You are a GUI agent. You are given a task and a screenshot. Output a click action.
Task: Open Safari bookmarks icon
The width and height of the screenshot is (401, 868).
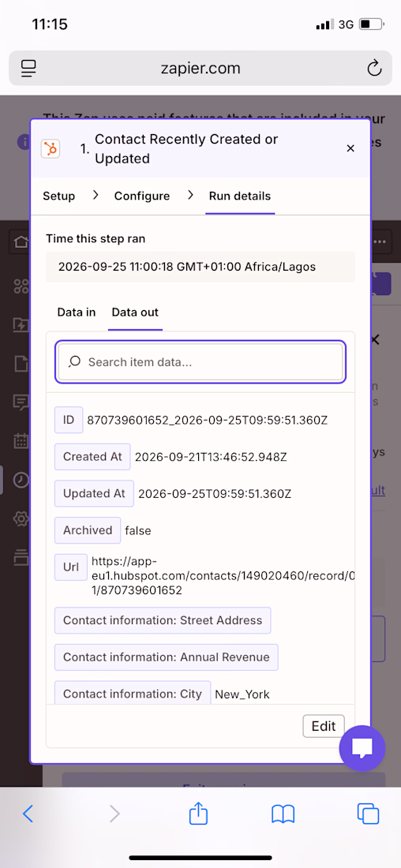point(283,814)
